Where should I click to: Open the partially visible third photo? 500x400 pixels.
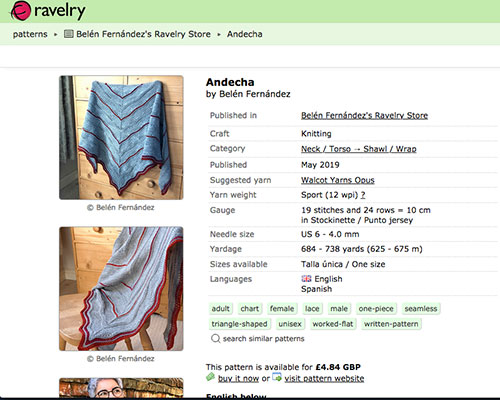[121, 388]
